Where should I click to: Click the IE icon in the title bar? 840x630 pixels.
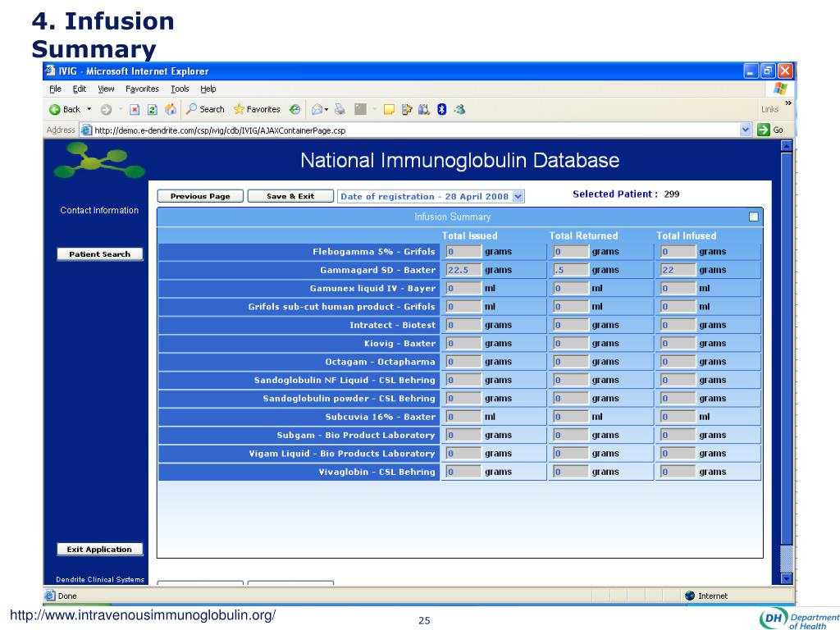50,71
